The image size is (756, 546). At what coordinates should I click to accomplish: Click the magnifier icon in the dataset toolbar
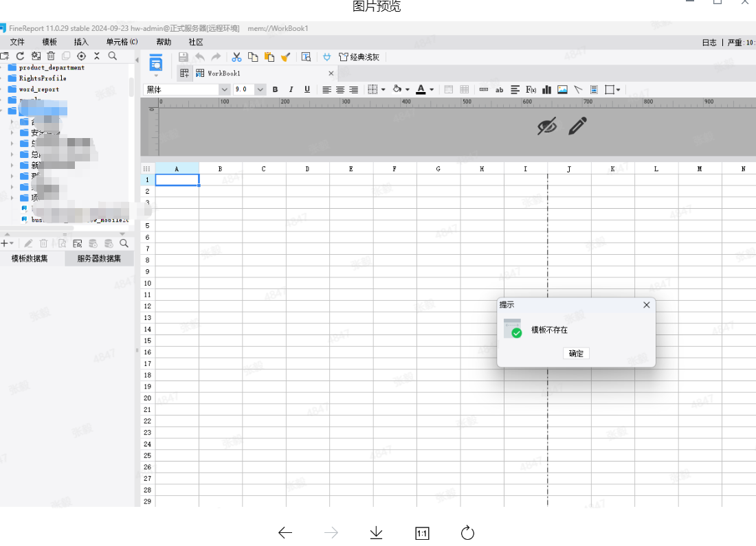tap(124, 243)
